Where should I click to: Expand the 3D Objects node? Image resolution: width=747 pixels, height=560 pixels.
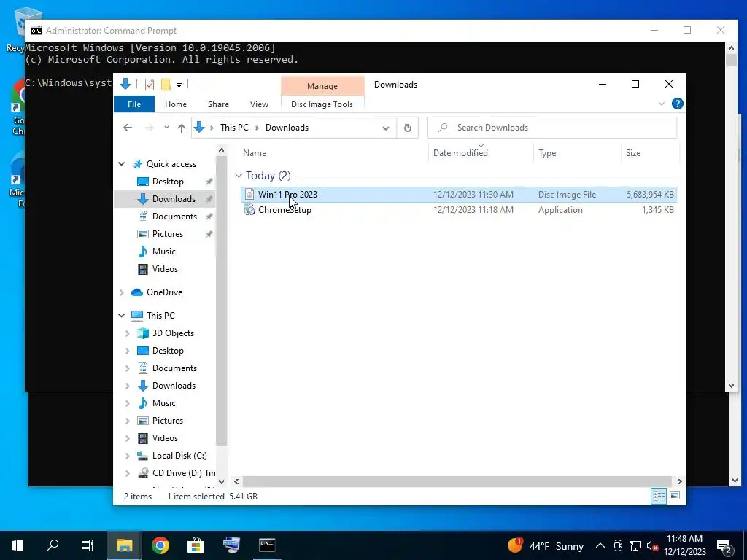click(127, 333)
